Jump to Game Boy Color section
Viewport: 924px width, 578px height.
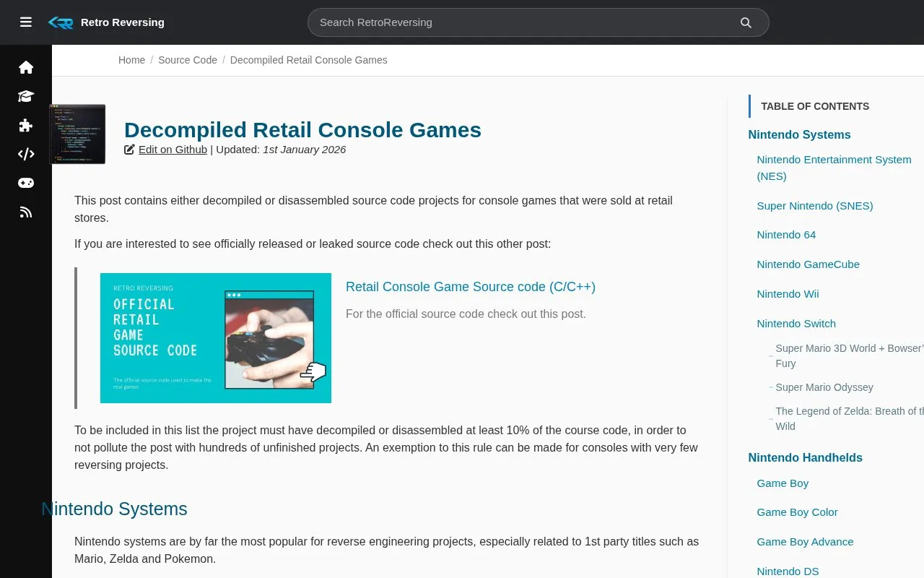(x=797, y=512)
